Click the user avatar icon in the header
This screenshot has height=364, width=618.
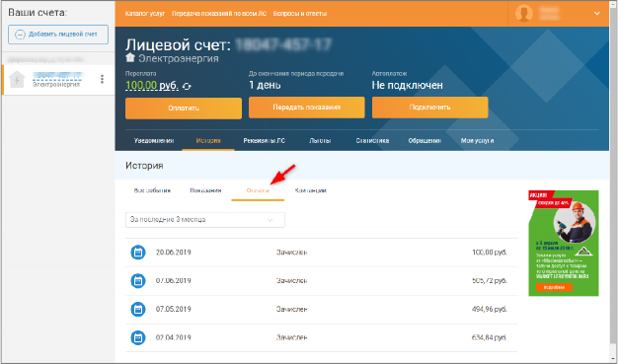tap(524, 14)
